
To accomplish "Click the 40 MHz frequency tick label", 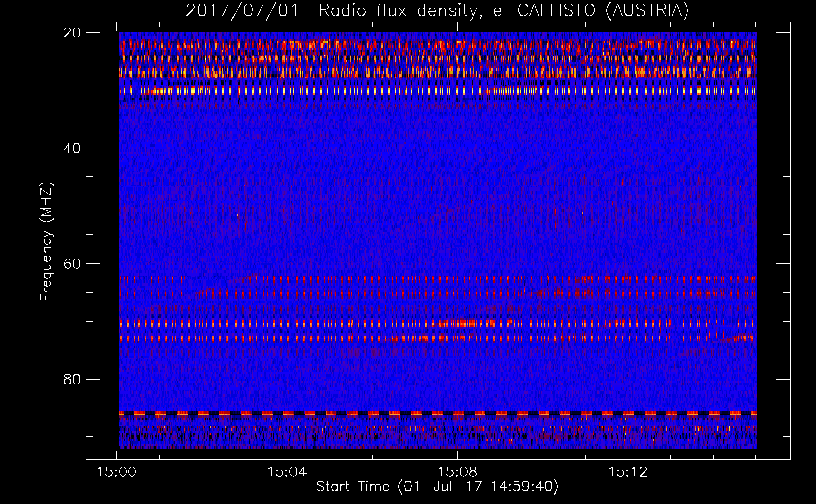I will click(73, 148).
